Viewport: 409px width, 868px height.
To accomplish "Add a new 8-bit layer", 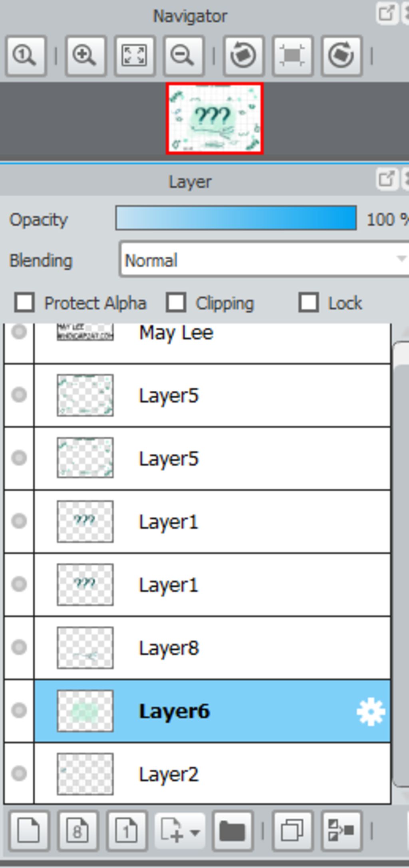I will (78, 831).
